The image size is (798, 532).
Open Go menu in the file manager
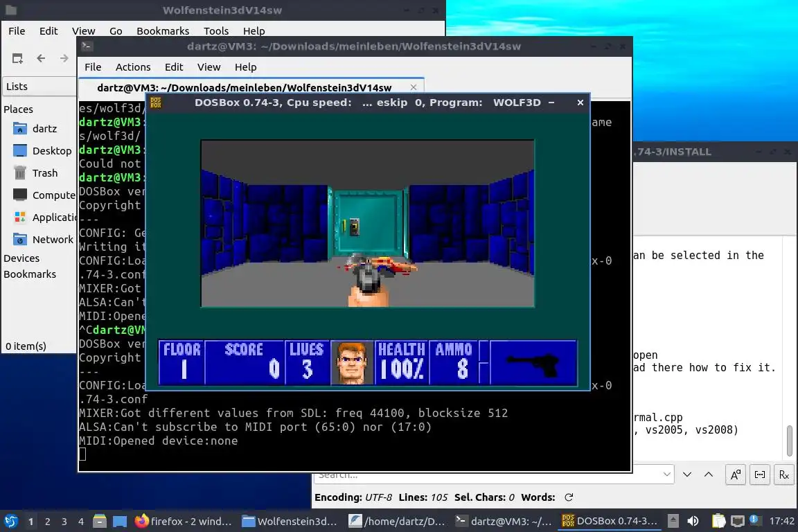click(x=116, y=31)
